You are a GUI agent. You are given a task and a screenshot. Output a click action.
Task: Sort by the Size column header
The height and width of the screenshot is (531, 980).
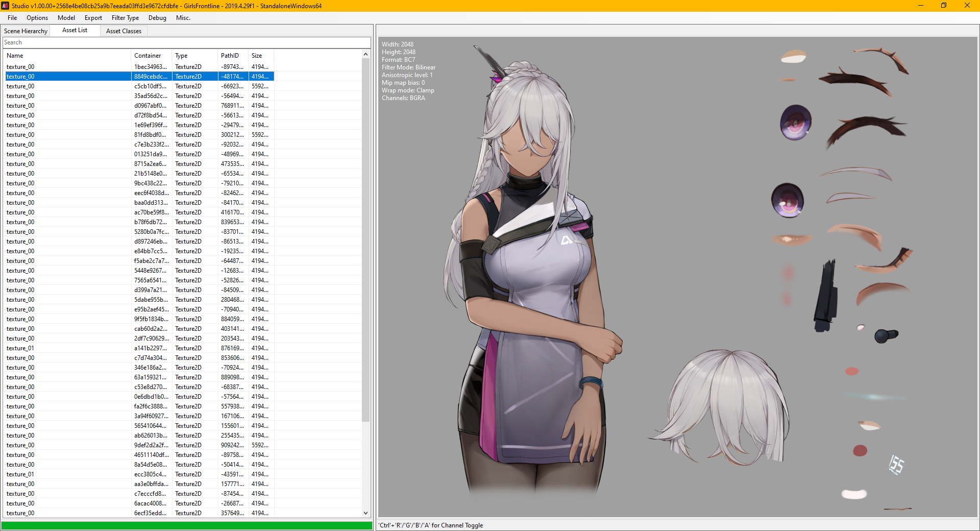point(261,56)
